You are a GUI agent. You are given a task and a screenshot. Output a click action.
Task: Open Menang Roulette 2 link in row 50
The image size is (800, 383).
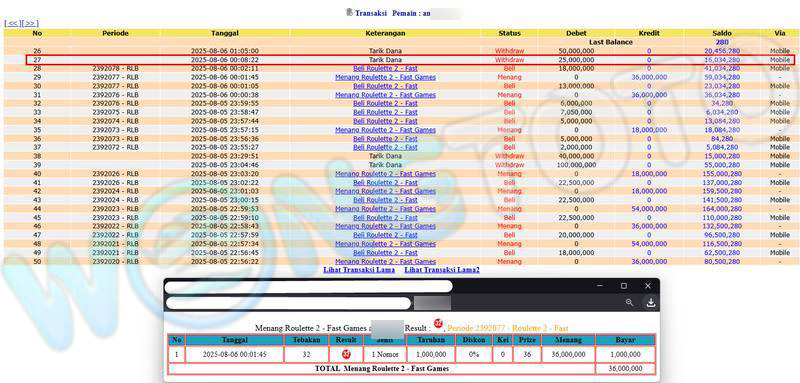coord(385,262)
